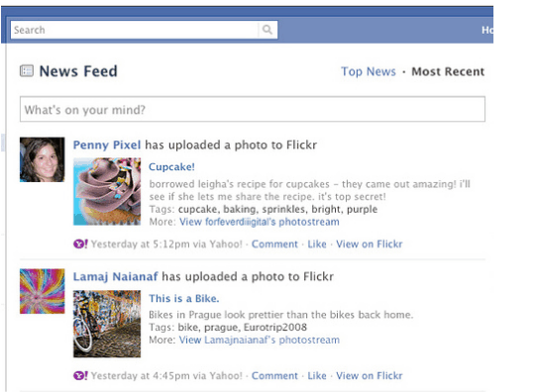Viewport: 535px width, 392px height.
Task: Switch to Top News view
Action: tap(369, 71)
